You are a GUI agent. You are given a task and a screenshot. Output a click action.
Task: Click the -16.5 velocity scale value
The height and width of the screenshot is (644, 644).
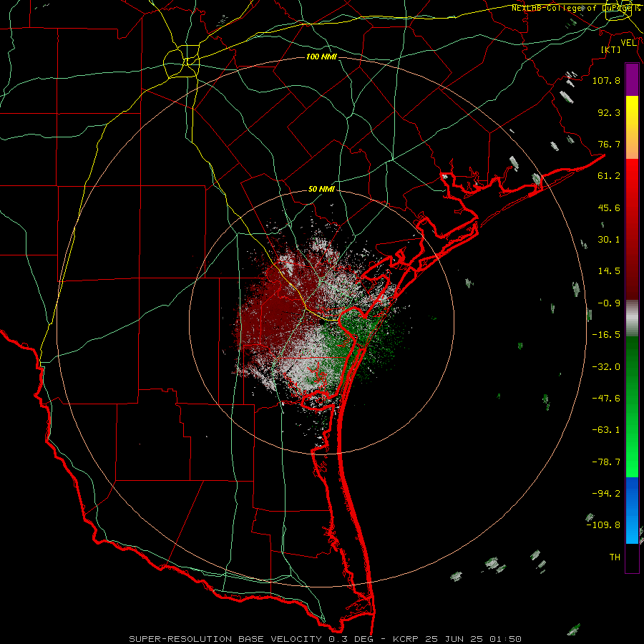click(606, 335)
